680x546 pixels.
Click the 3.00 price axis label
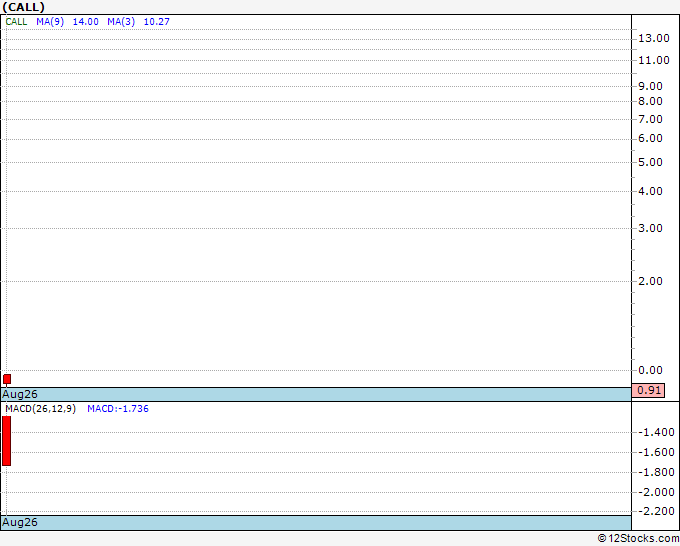(x=651, y=228)
